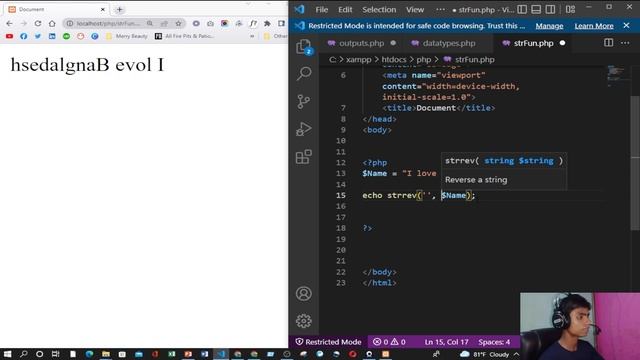
Task: Click the $Name argument on line 15
Action: (453, 195)
